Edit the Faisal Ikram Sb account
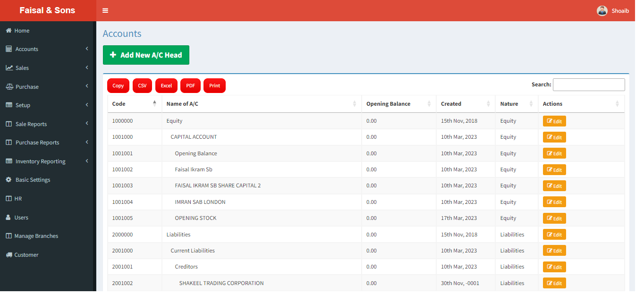Screen dimensions: 644x303 coord(554,169)
